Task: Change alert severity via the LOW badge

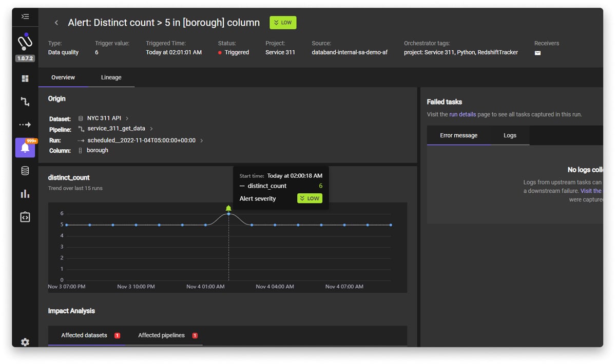Action: [282, 23]
